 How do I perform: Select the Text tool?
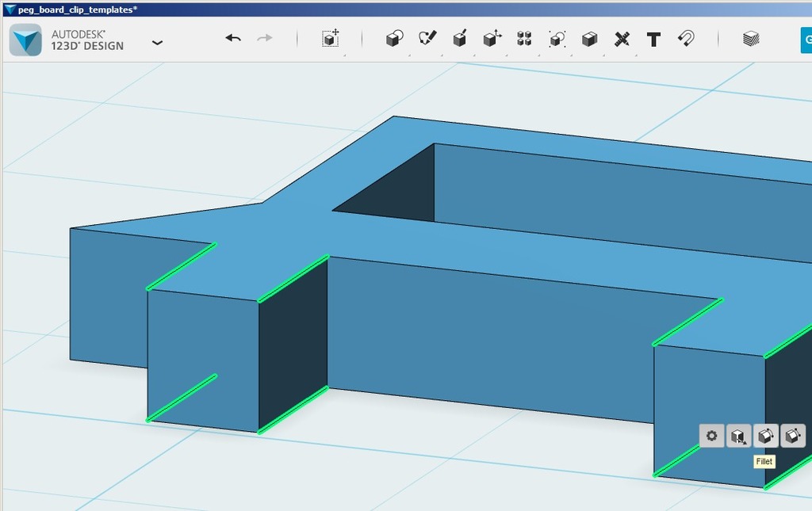point(653,40)
